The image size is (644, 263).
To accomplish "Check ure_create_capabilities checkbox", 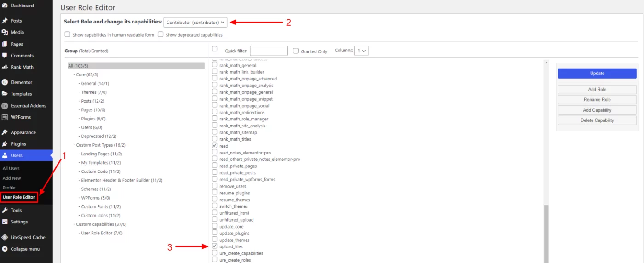I will point(214,253).
